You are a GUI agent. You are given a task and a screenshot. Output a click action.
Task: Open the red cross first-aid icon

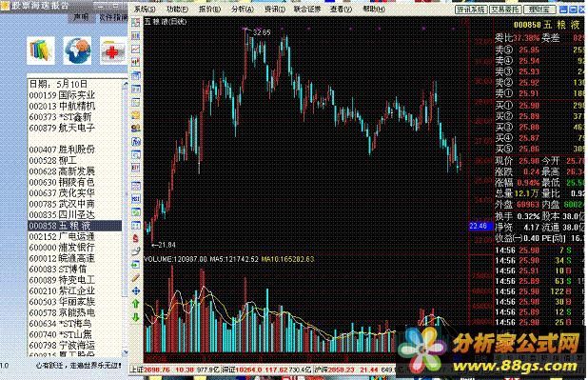(x=113, y=50)
